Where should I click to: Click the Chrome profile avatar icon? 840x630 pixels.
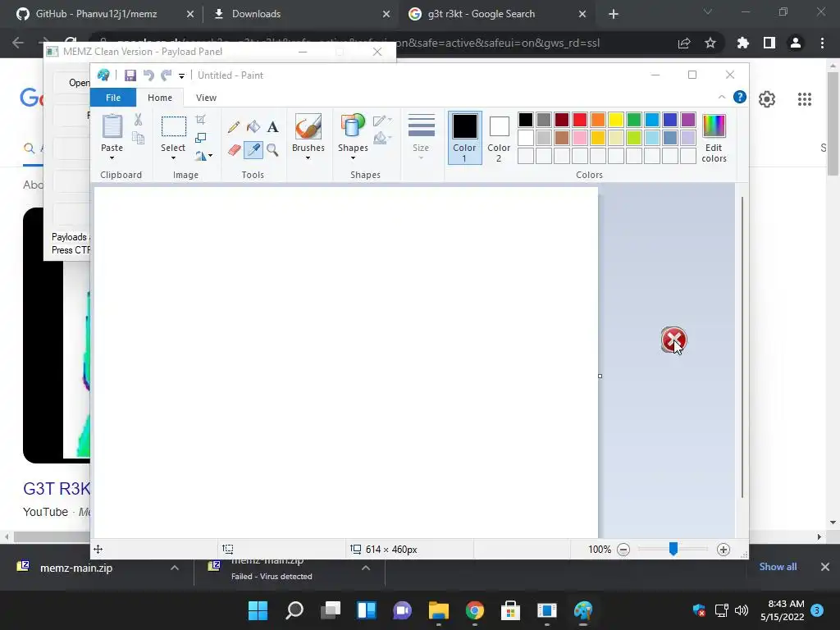point(795,43)
